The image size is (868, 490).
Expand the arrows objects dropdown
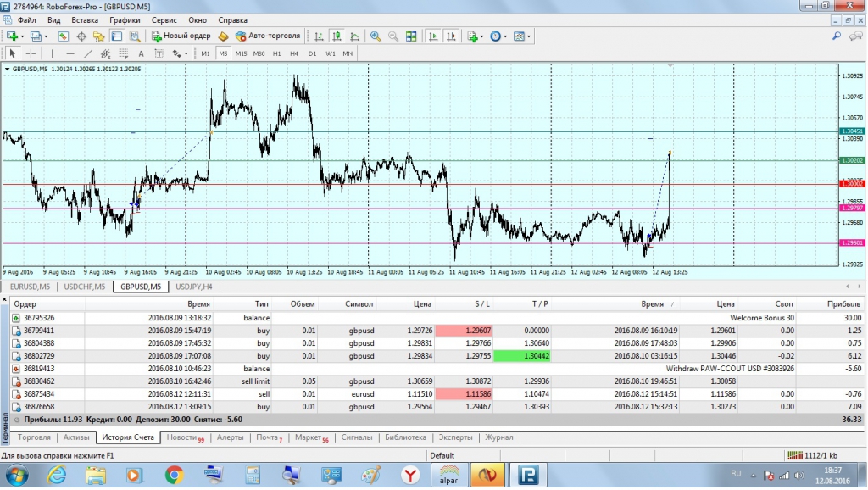click(186, 53)
